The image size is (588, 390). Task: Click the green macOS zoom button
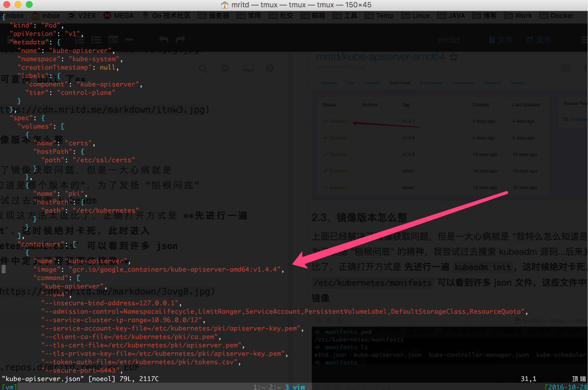29,4
